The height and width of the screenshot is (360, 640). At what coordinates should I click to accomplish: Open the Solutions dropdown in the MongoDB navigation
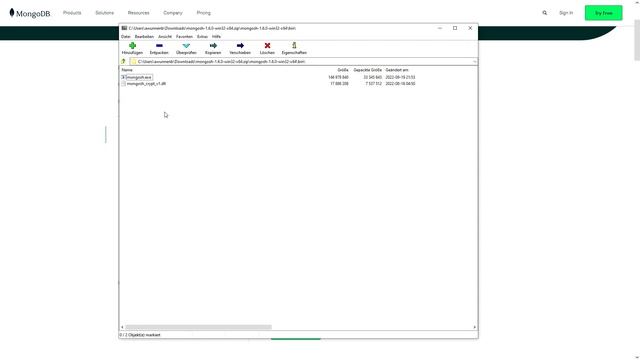point(104,13)
